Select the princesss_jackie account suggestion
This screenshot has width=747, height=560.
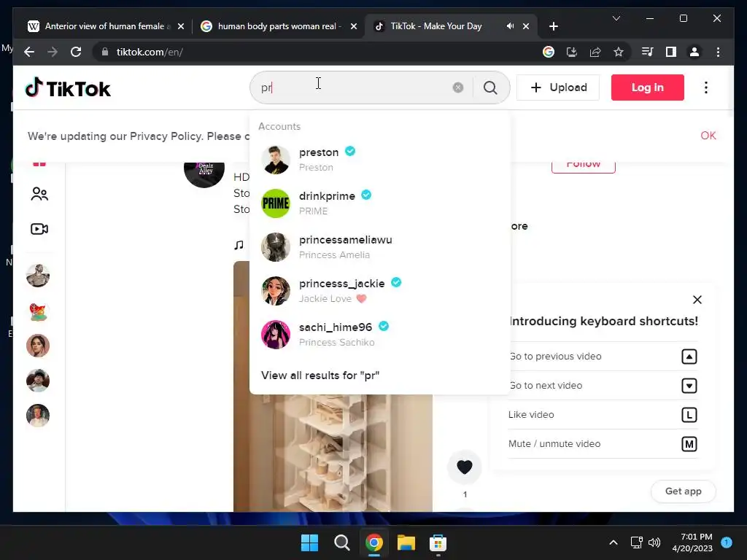pyautogui.click(x=379, y=290)
